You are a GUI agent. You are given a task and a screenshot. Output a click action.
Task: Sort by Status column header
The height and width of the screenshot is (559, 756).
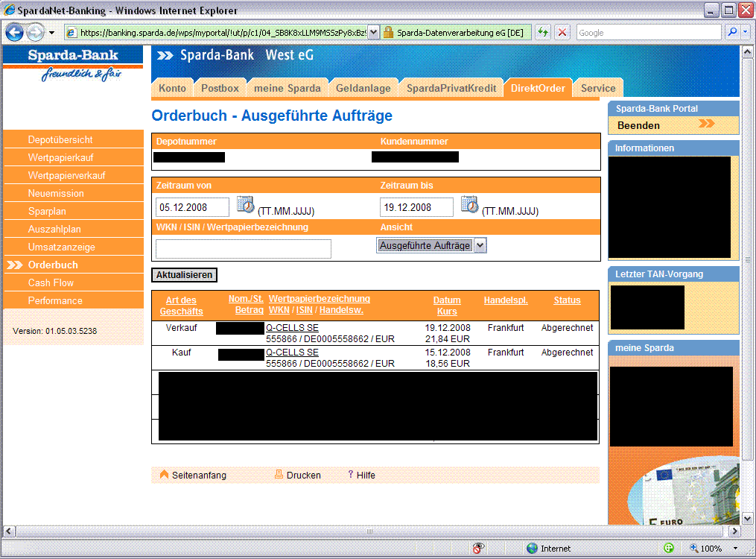[567, 300]
